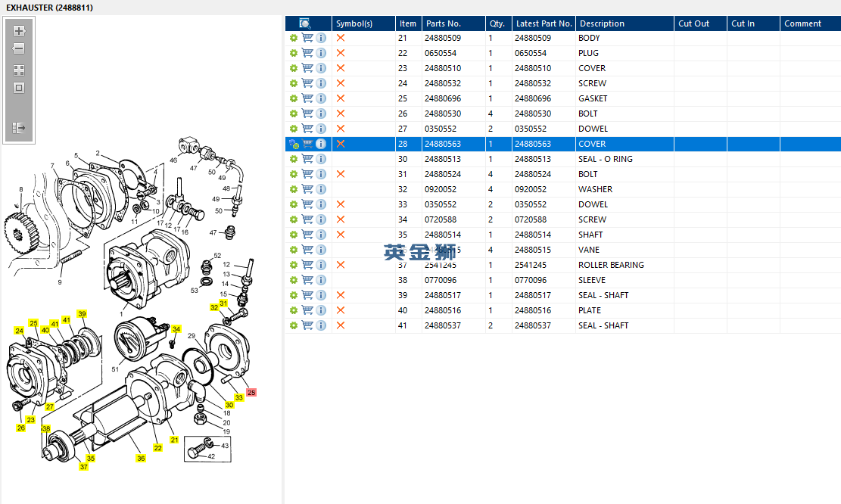Click the list-with-arrow panel toggle icon

(19, 128)
